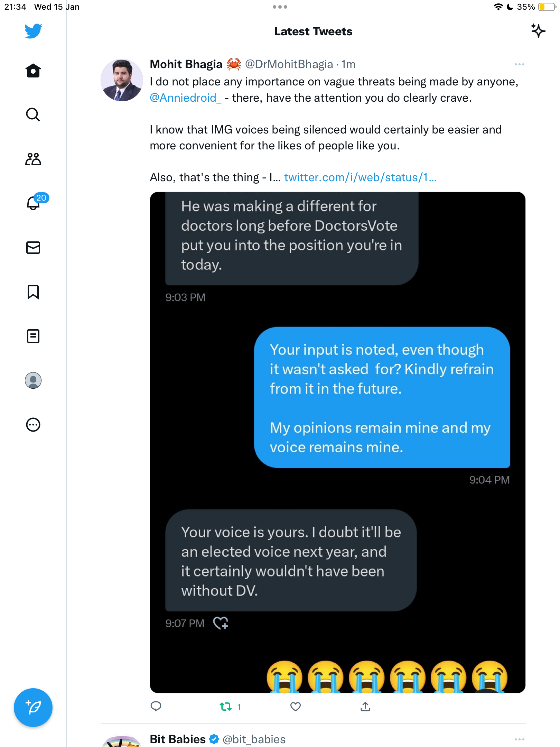Open Messages envelope icon
Image resolution: width=560 pixels, height=747 pixels.
(33, 248)
